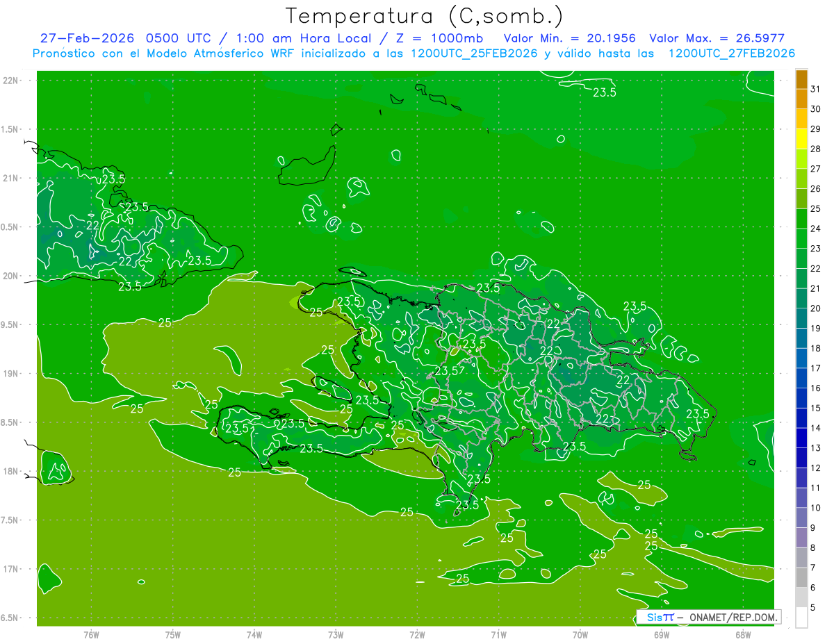Click the "SisTT - ONAMET/REP.DOM." credit label
The width and height of the screenshot is (834, 644).
tap(710, 617)
